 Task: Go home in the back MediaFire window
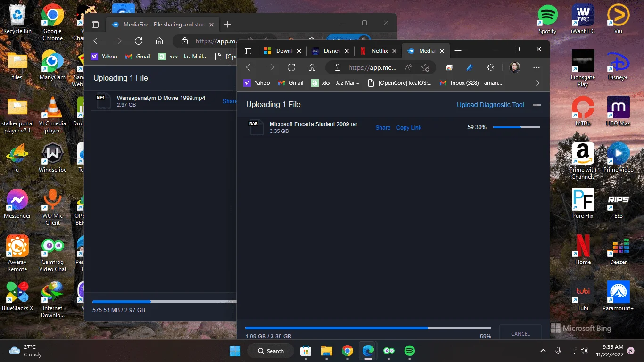tap(159, 41)
